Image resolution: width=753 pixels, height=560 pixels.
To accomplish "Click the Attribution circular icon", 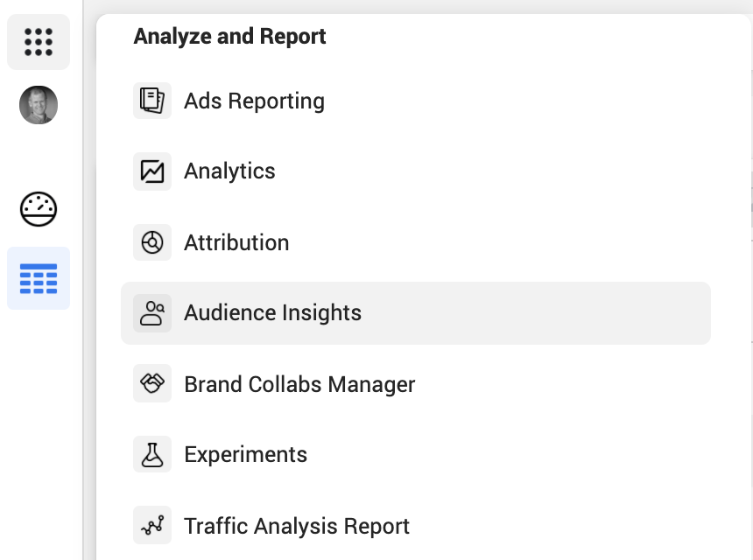I will click(152, 242).
